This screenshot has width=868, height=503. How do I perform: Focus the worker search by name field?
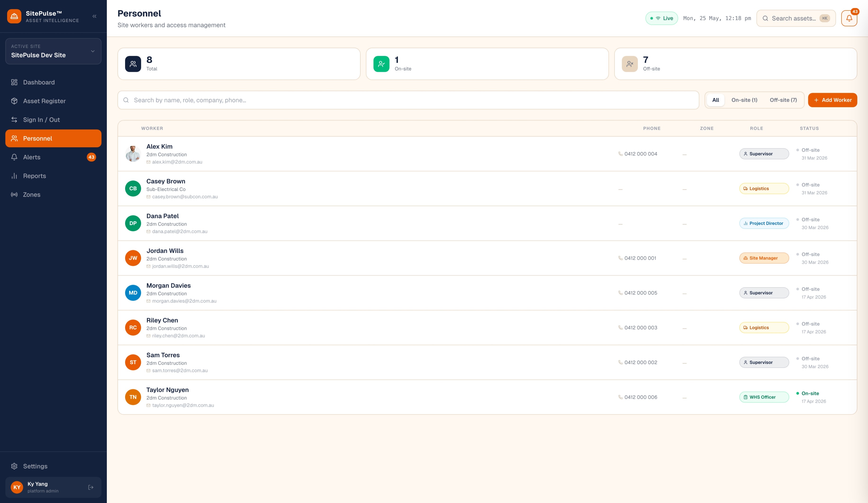408,100
